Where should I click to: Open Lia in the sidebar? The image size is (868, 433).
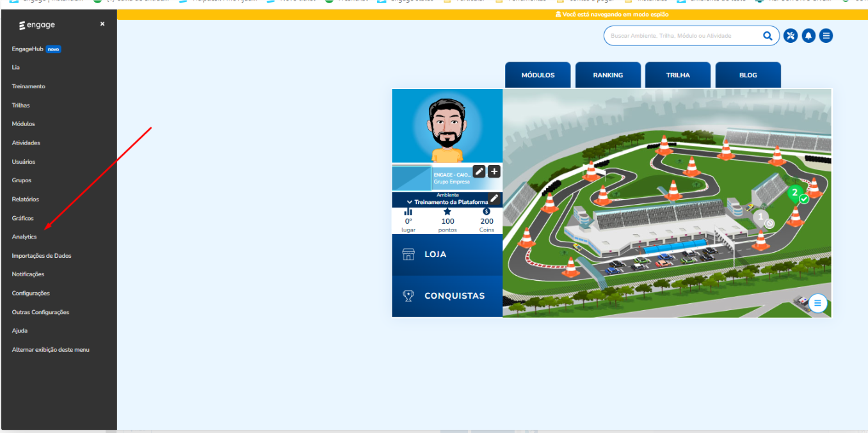pyautogui.click(x=16, y=67)
